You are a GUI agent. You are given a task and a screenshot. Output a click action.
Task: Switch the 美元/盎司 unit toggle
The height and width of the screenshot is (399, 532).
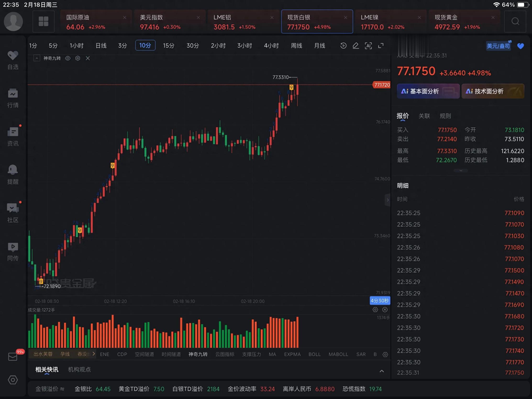(498, 46)
